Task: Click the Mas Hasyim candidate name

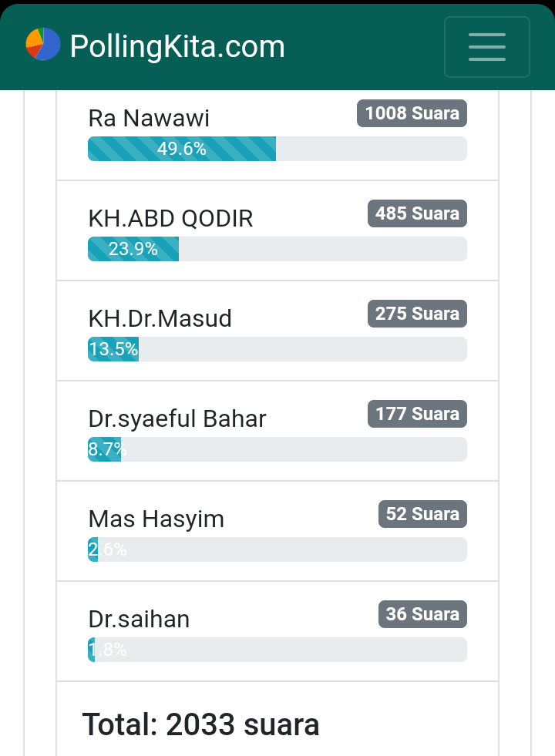Action: coord(156,519)
